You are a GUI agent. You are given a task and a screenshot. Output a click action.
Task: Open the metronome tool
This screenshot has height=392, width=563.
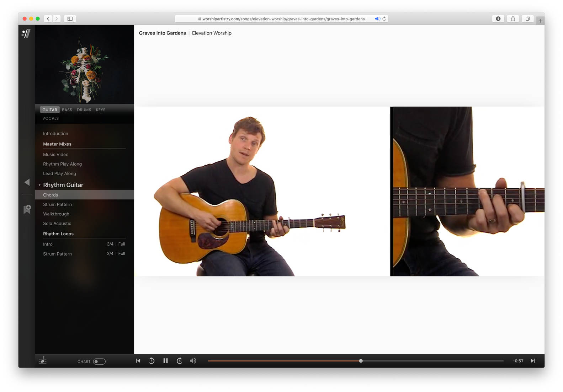[43, 360]
